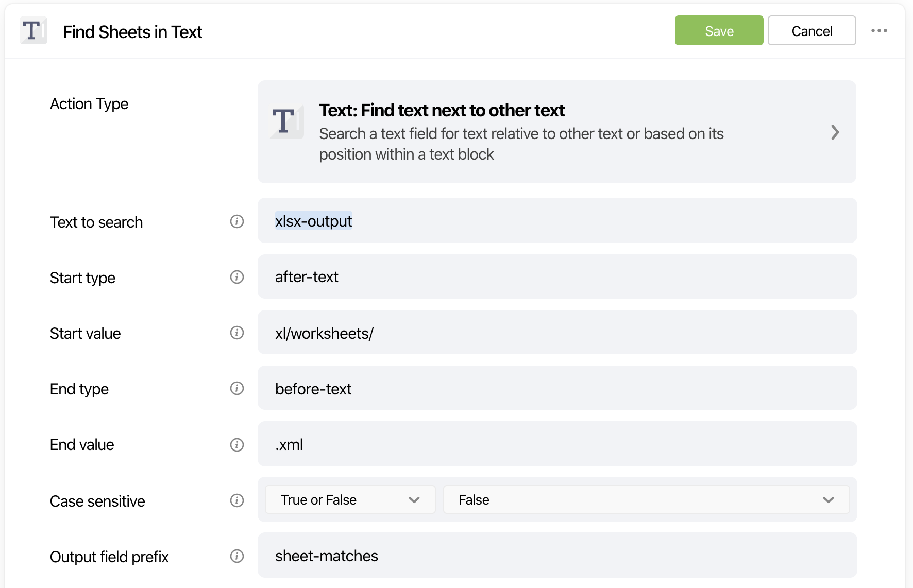
Task: Edit the End value .xml field
Action: point(556,444)
